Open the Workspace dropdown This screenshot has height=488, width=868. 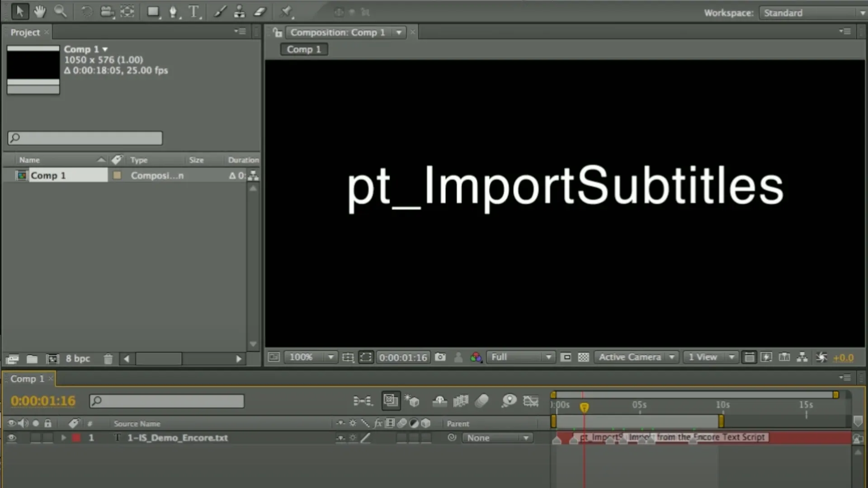(x=811, y=13)
